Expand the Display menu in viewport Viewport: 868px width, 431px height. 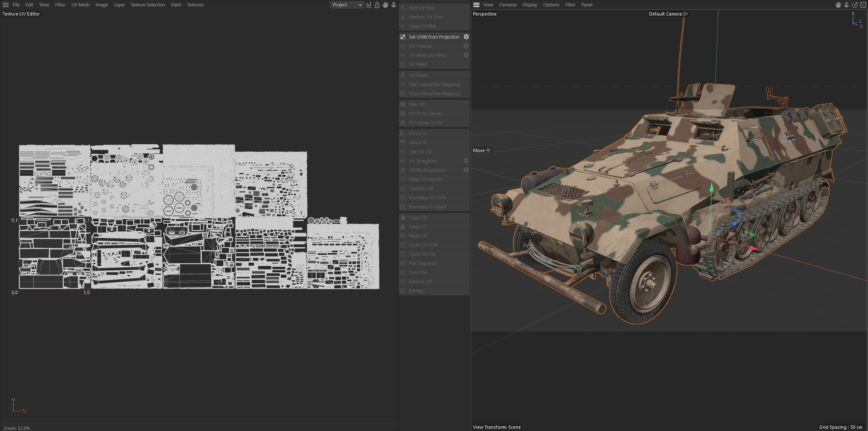pos(529,5)
